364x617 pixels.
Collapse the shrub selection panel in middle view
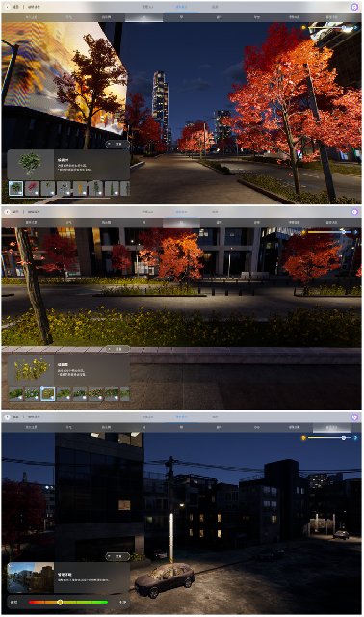pos(117,349)
